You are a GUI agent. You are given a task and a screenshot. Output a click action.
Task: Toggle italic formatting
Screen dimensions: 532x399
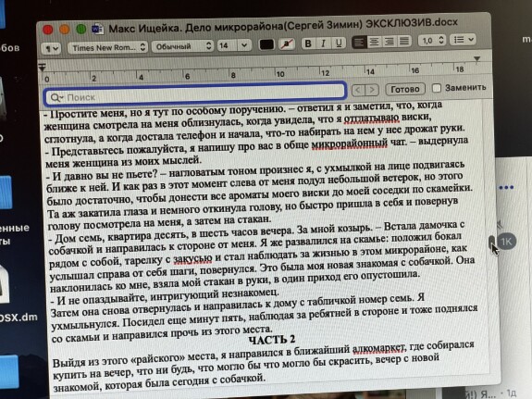[x=323, y=43]
